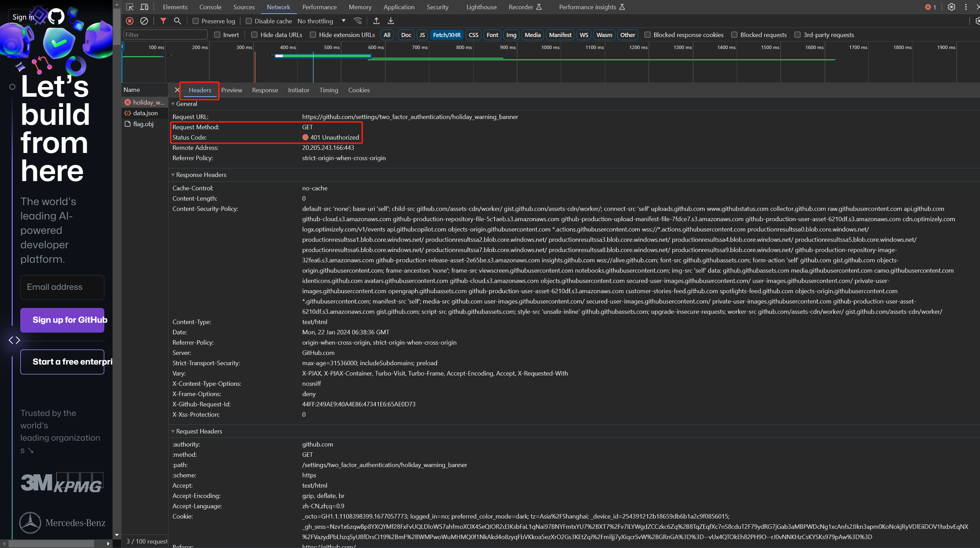980x548 pixels.
Task: Click the Name column header
Action: [145, 90]
